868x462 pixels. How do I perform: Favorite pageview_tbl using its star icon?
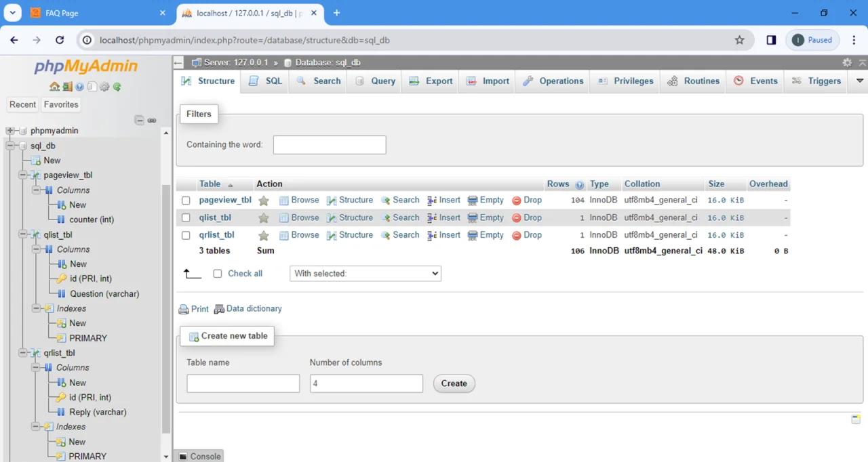pos(264,201)
